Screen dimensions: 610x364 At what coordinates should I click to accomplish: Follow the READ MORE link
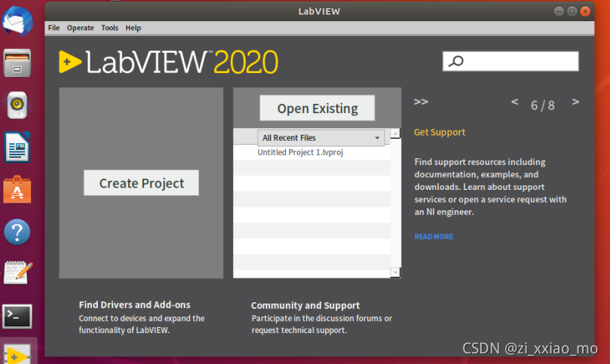click(x=434, y=237)
